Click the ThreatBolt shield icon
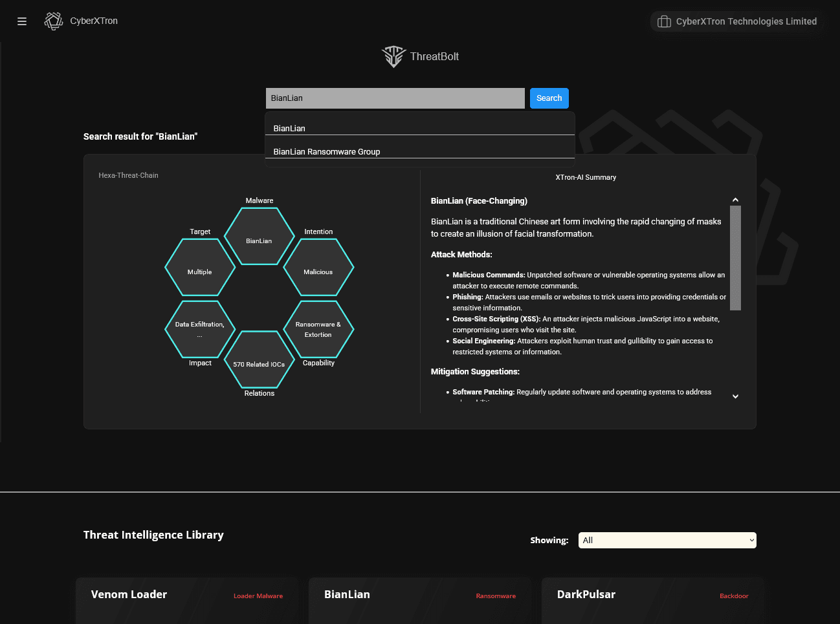 [393, 56]
